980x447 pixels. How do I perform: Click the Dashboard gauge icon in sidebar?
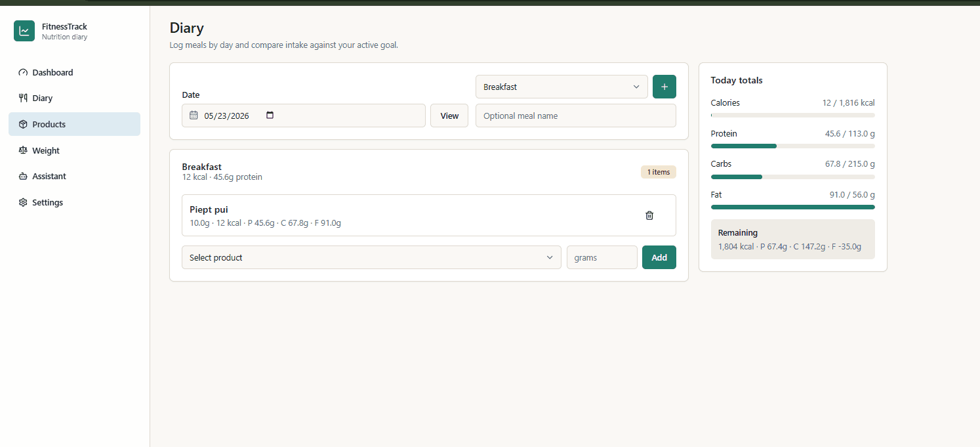[23, 73]
